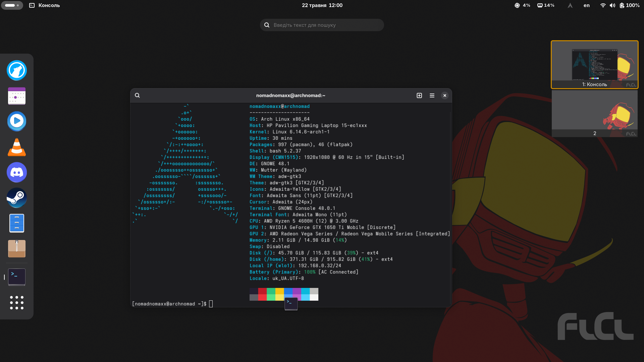Switch to workspace 2 thumbnail
The height and width of the screenshot is (362, 644).
coord(594,113)
